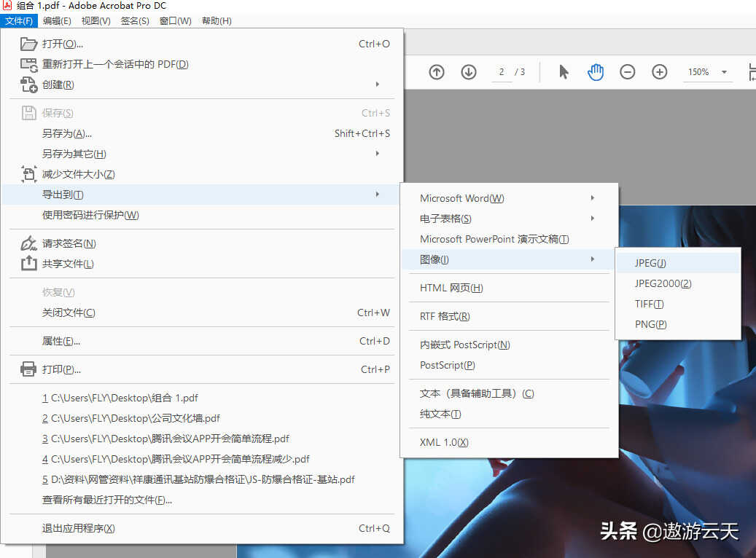Select 纯文本(T) export option
The height and width of the screenshot is (558, 756).
(509, 414)
